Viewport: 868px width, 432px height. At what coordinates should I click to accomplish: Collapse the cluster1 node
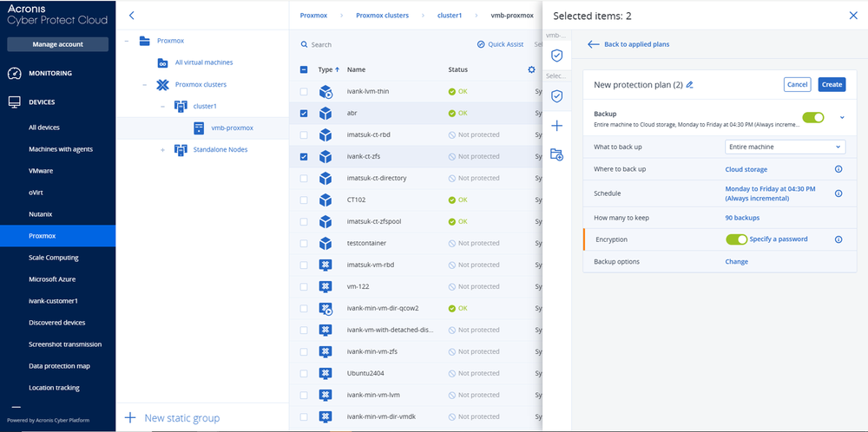pos(162,106)
